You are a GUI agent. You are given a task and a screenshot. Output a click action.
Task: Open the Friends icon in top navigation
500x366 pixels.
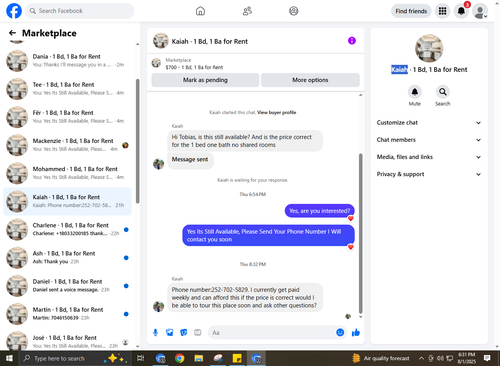pyautogui.click(x=247, y=11)
